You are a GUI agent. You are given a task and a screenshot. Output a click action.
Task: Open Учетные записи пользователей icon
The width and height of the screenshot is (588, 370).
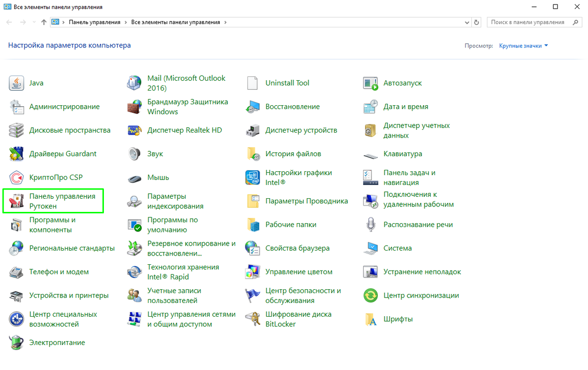[x=134, y=296]
